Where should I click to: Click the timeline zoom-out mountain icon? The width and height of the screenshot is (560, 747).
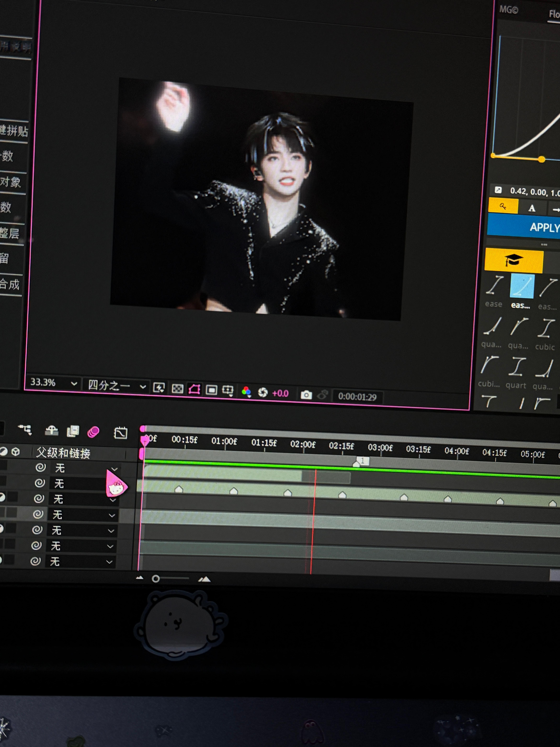click(139, 578)
